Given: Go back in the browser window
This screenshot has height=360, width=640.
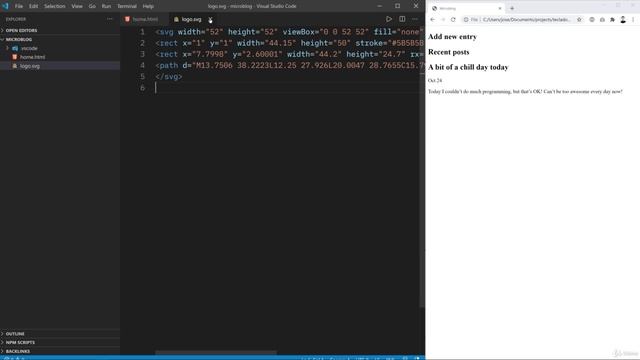Looking at the screenshot, I should click(433, 20).
